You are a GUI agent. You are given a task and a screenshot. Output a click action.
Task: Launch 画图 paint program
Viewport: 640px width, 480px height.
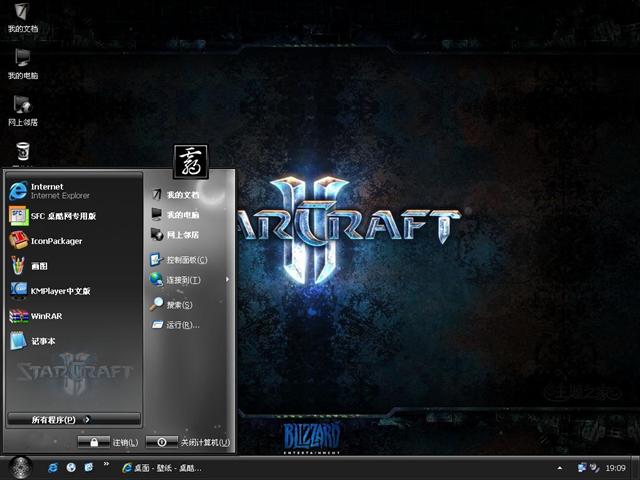point(38,266)
